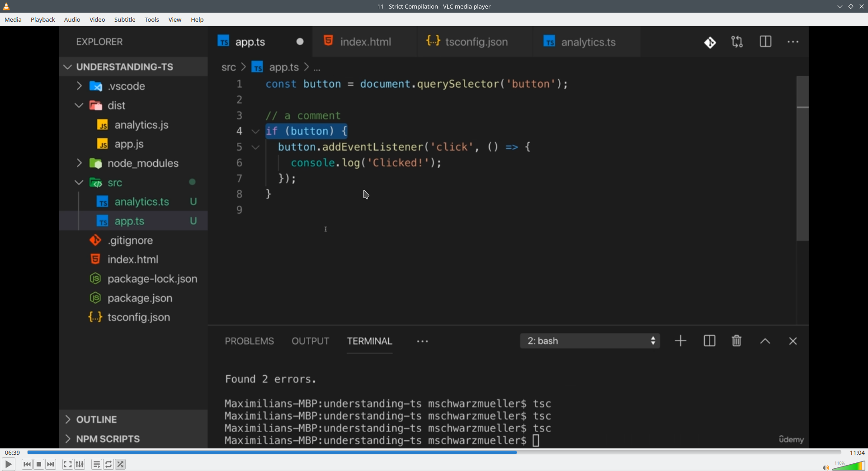Show extended settings in VLC
The width and height of the screenshot is (868, 471).
80,464
